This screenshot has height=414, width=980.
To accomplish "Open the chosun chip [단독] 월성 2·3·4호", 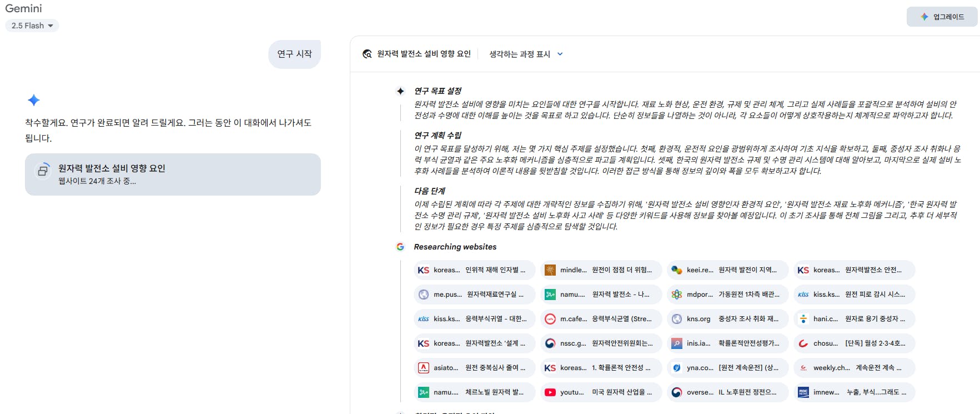I will coord(854,343).
